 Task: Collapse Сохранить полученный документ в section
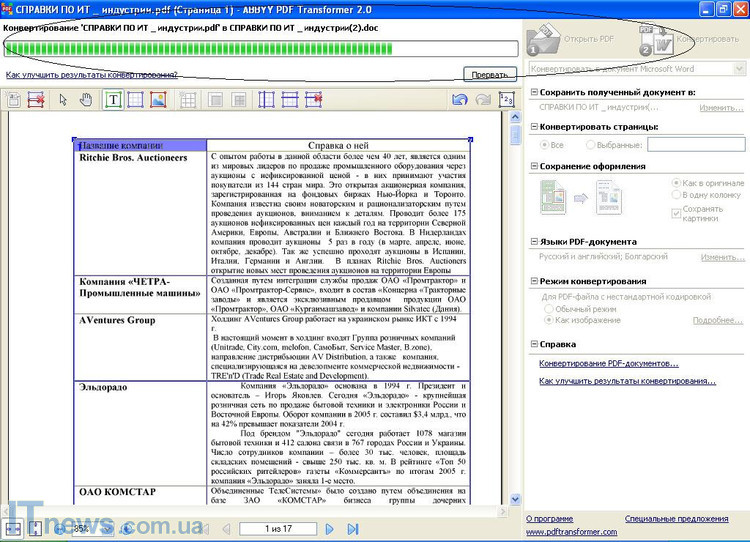(534, 92)
